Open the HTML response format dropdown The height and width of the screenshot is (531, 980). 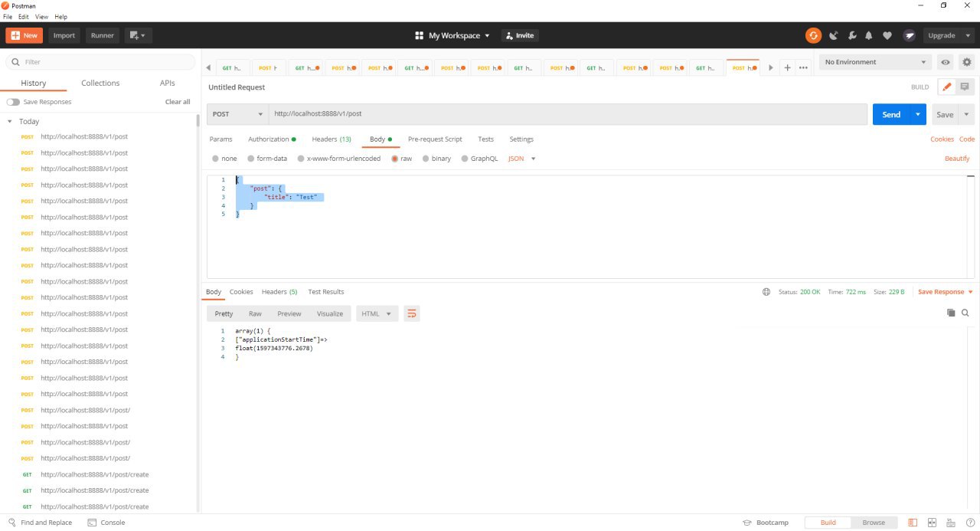point(377,313)
